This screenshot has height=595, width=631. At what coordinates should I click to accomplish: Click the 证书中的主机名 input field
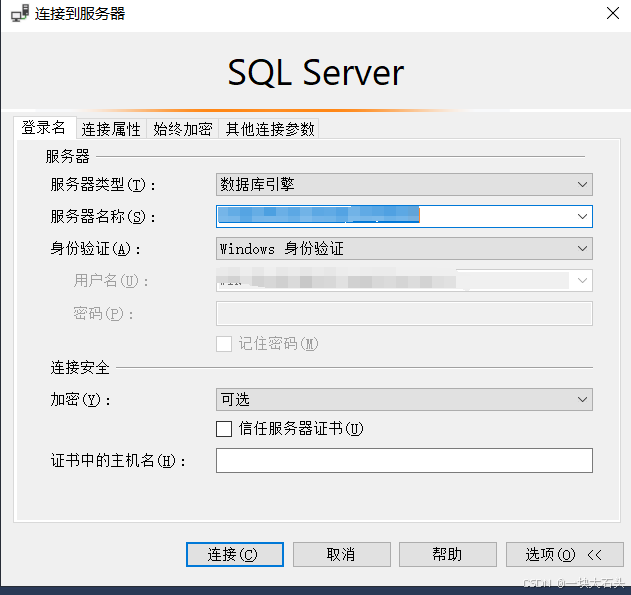(404, 460)
